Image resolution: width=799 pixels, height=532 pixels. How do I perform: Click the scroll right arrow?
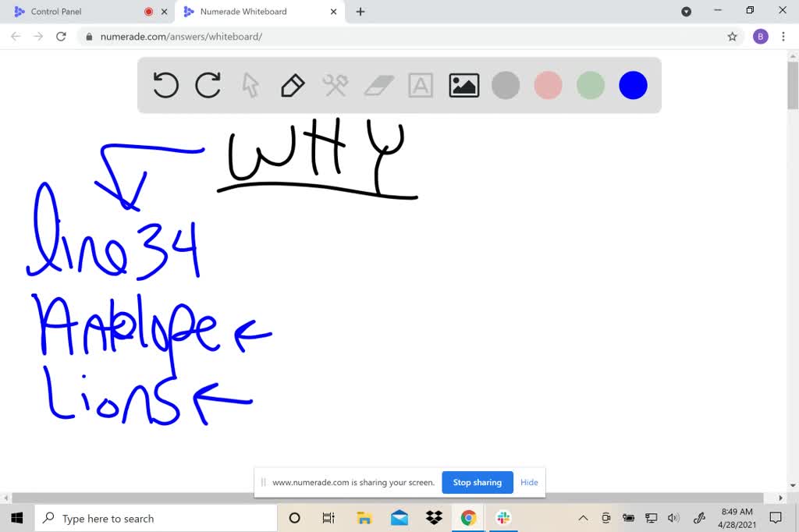coord(780,498)
